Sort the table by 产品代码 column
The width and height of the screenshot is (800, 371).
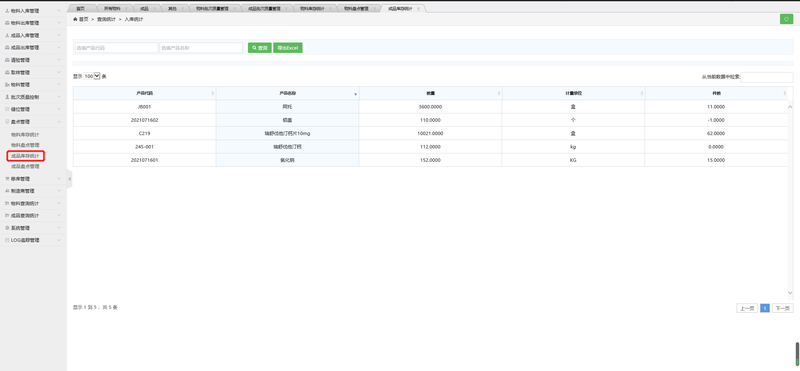(x=144, y=93)
